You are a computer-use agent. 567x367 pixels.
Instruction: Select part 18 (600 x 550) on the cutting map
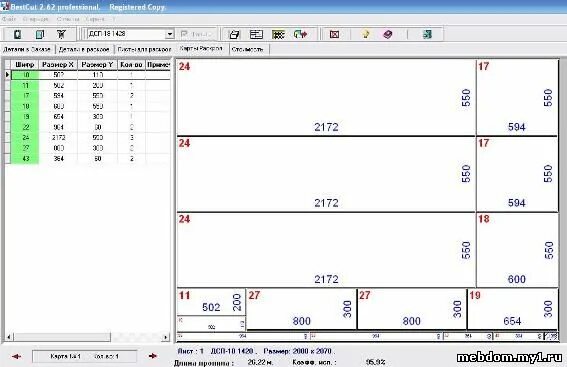(517, 250)
